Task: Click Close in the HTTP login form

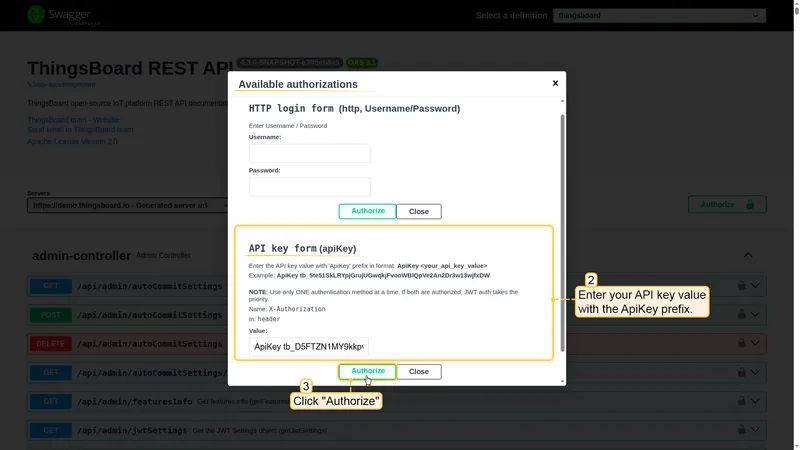Action: point(419,211)
